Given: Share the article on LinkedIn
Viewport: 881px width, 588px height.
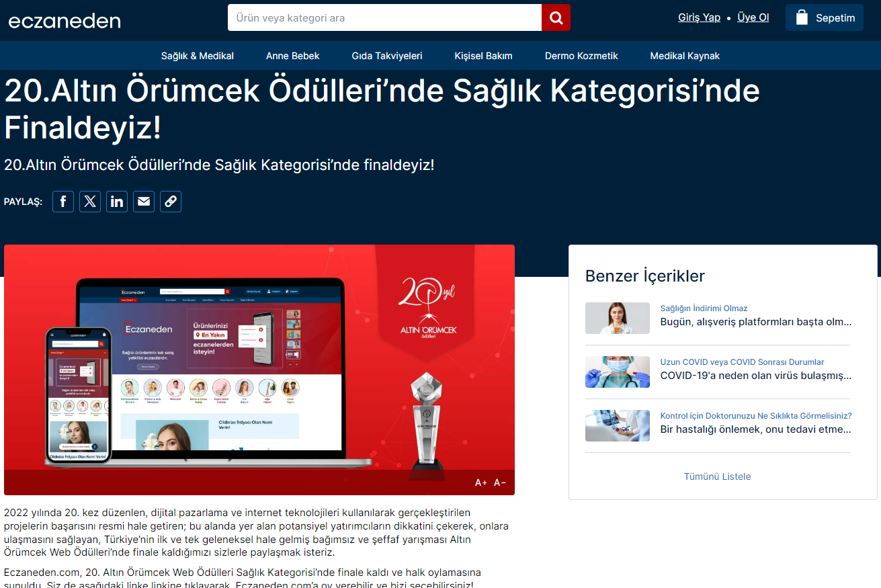Looking at the screenshot, I should click(x=117, y=202).
